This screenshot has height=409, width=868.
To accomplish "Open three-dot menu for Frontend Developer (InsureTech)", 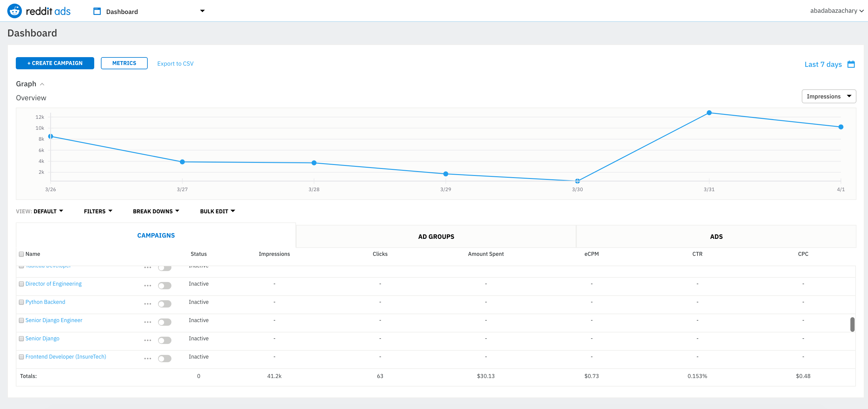I will (148, 359).
